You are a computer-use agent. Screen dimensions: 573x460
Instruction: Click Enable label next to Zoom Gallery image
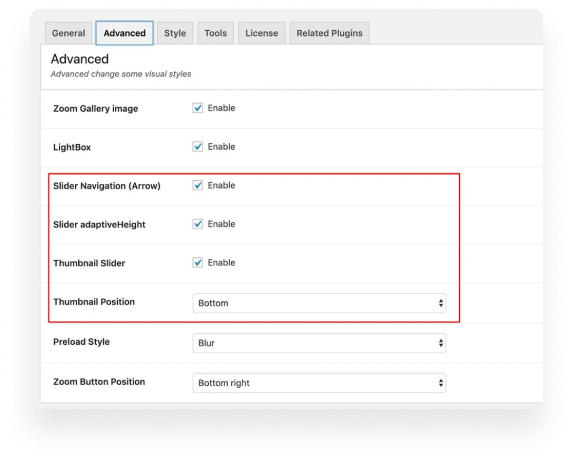coord(221,108)
